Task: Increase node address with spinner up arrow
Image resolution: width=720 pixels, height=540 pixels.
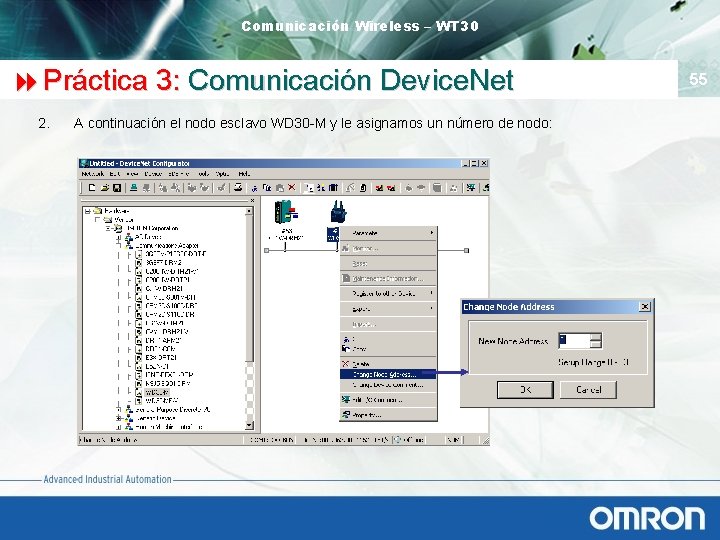Action: [x=596, y=337]
